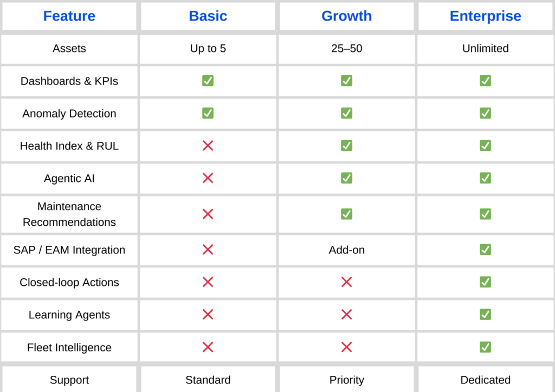Click the green checkmark for Growth Anomaly Detection

click(x=347, y=113)
